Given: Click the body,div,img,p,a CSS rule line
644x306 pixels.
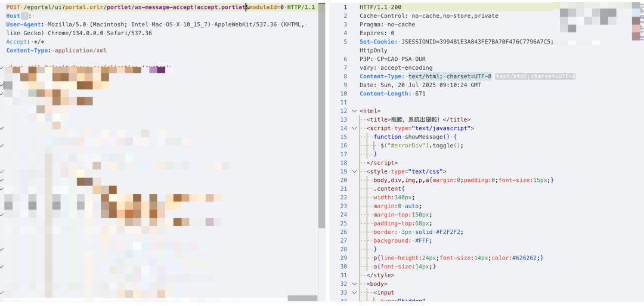Looking at the screenshot, I should coord(464,180).
